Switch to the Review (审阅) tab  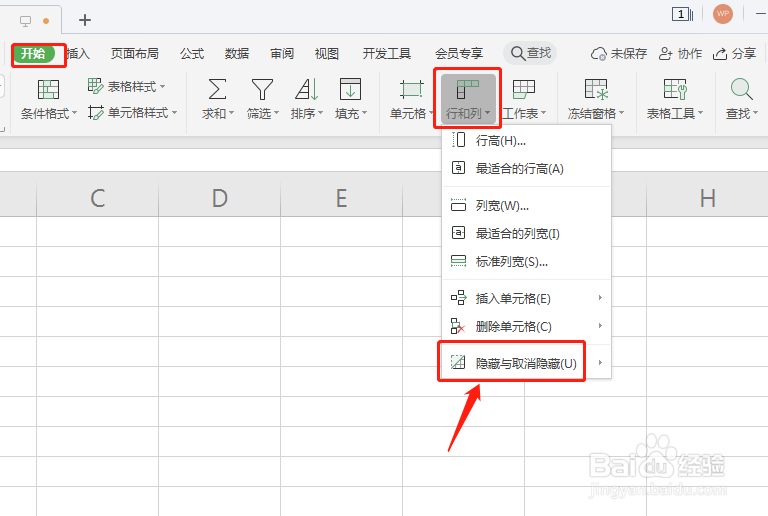click(282, 53)
